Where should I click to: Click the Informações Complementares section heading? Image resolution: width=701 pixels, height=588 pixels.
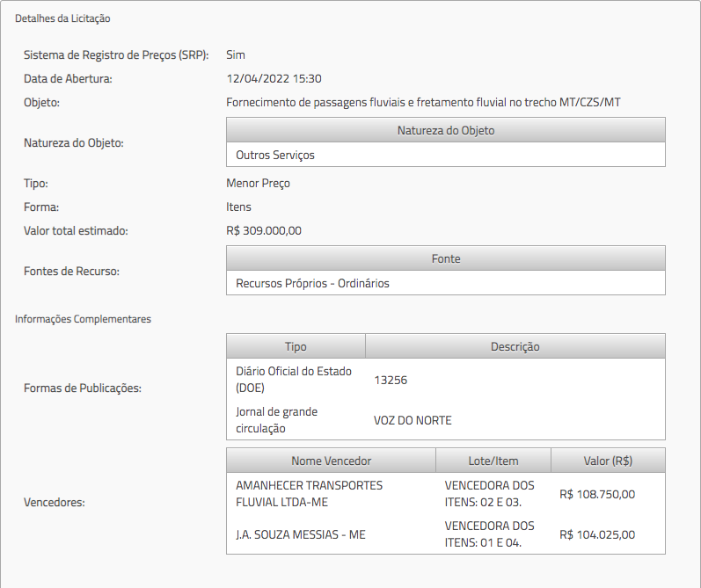(x=83, y=319)
